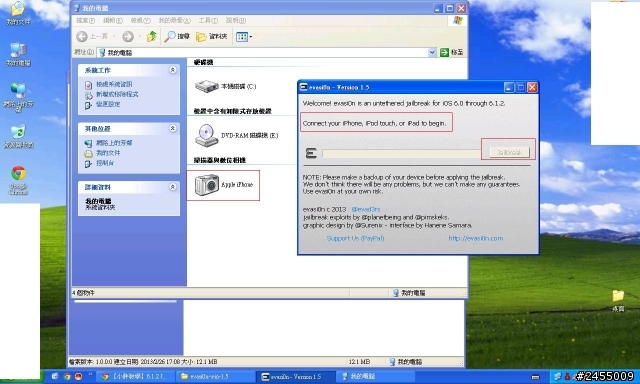Click the Jailbreak button in evasi0n
This screenshot has width=640, height=384.
[509, 152]
